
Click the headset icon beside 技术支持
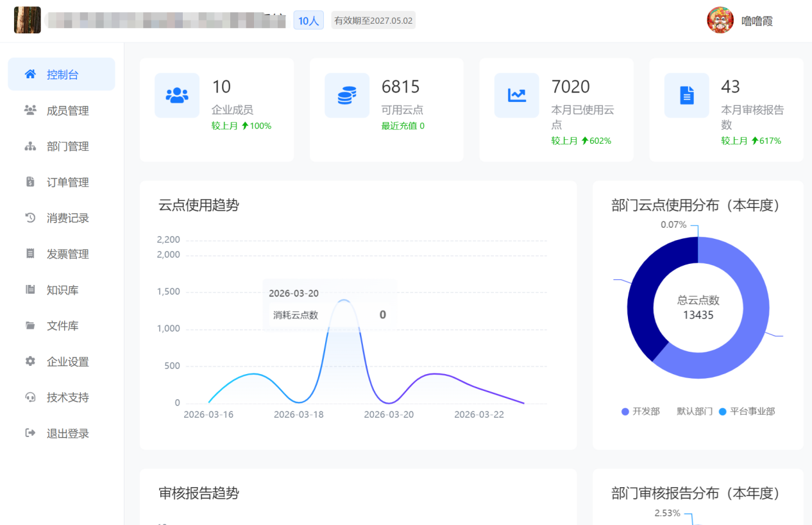click(30, 397)
